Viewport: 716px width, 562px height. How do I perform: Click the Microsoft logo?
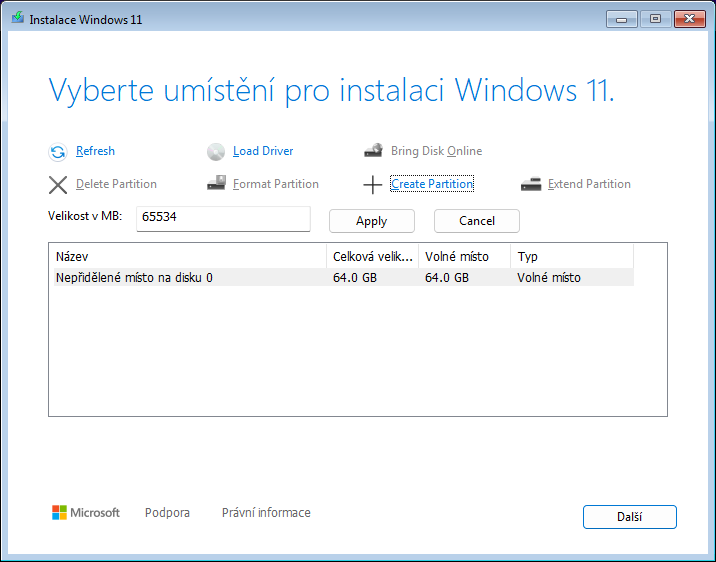[86, 512]
